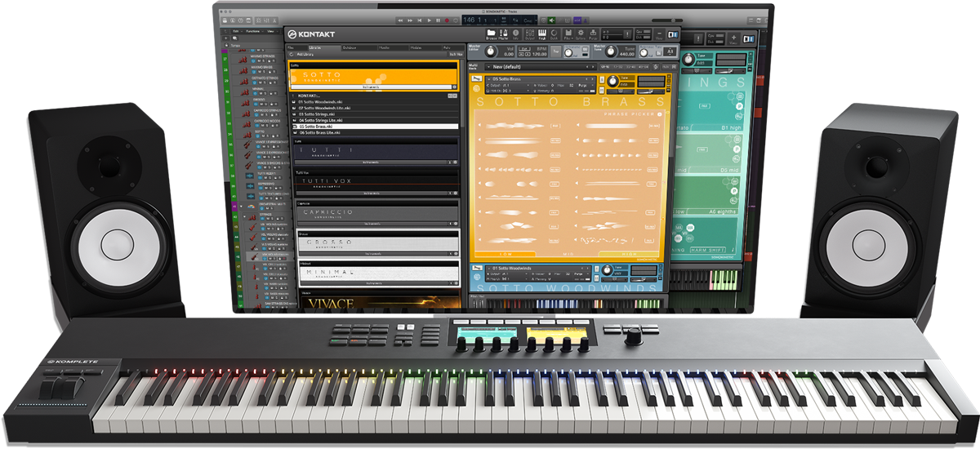Open the Purge dropdown in Sotto Brass header
980x449 pixels.
point(586,85)
